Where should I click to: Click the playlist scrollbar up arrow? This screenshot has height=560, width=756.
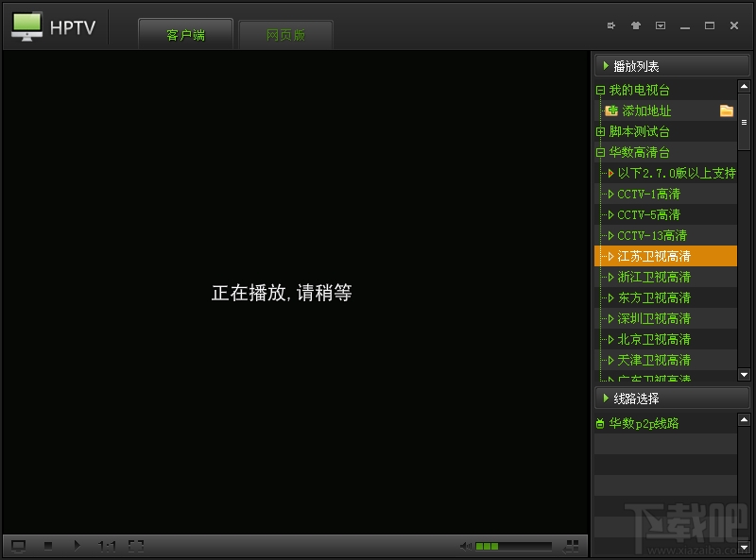744,87
